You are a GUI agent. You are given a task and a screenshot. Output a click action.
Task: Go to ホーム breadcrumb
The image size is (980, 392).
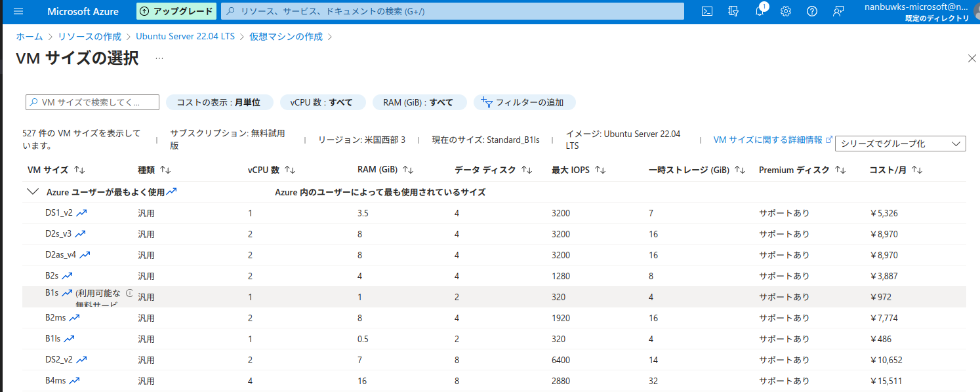point(30,37)
